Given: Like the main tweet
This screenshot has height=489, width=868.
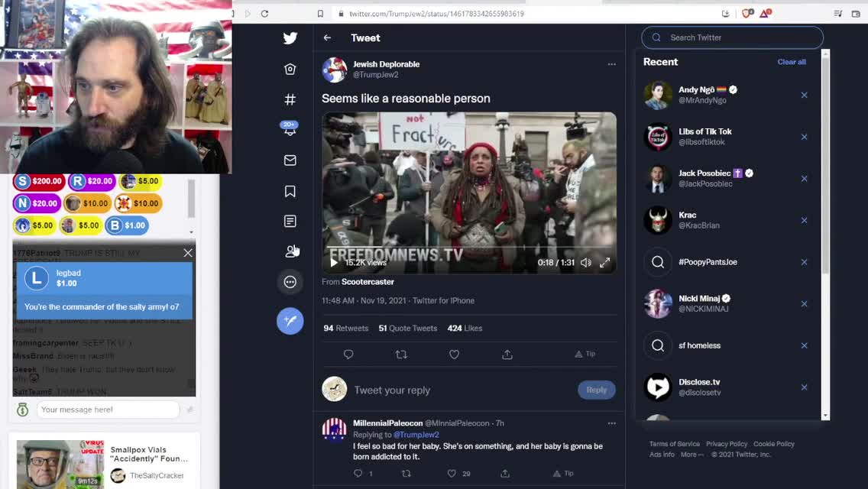Looking at the screenshot, I should (x=454, y=355).
